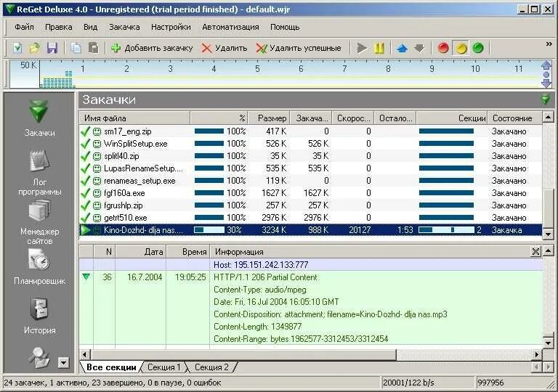Open the 'Вид' menu
The height and width of the screenshot is (392, 558).
[x=90, y=27]
